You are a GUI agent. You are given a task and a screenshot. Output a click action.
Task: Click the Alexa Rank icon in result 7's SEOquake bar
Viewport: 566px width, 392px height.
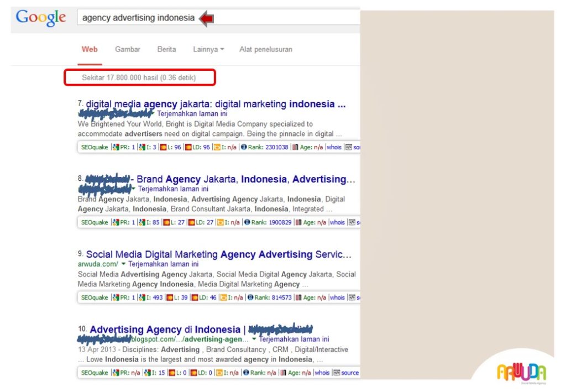(244, 147)
